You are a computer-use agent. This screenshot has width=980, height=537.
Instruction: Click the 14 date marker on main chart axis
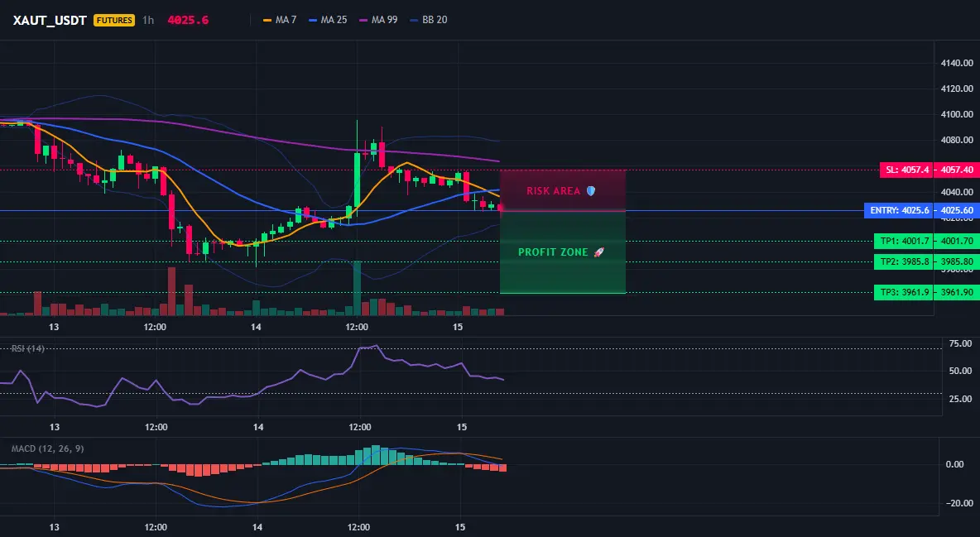pos(257,327)
